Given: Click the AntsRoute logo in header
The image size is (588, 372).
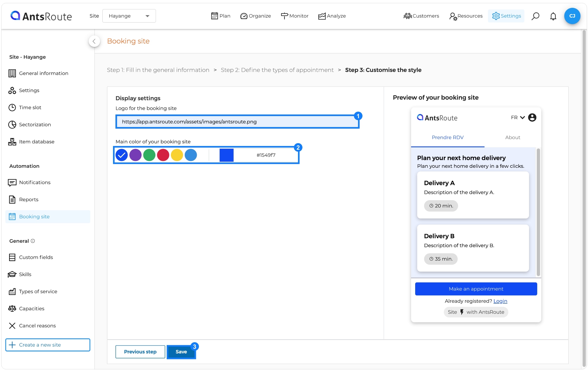Looking at the screenshot, I should click(41, 16).
